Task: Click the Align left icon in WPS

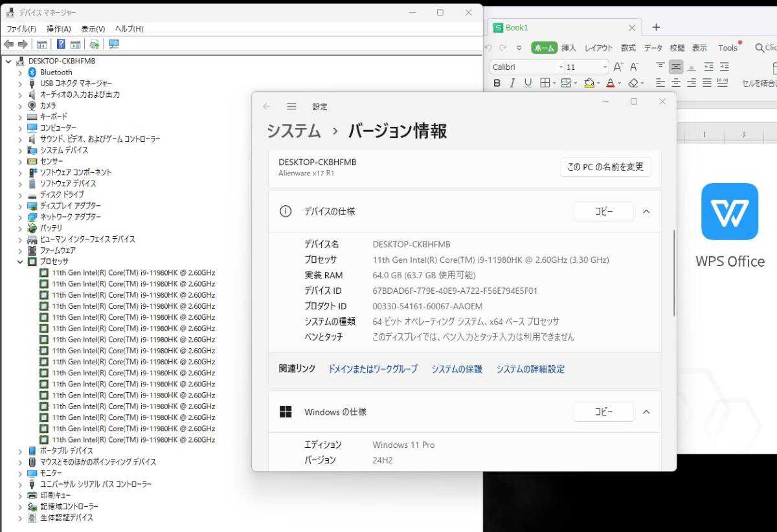Action: (660, 83)
